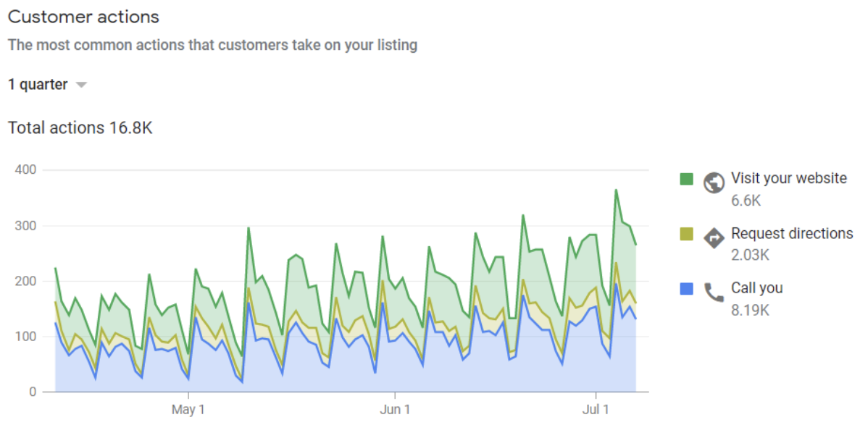Click the globe icon for website visits
This screenshot has width=868, height=433.
pos(714,181)
